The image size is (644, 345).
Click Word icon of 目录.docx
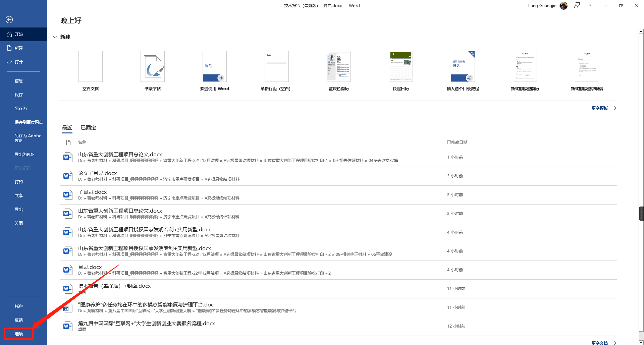pos(68,270)
